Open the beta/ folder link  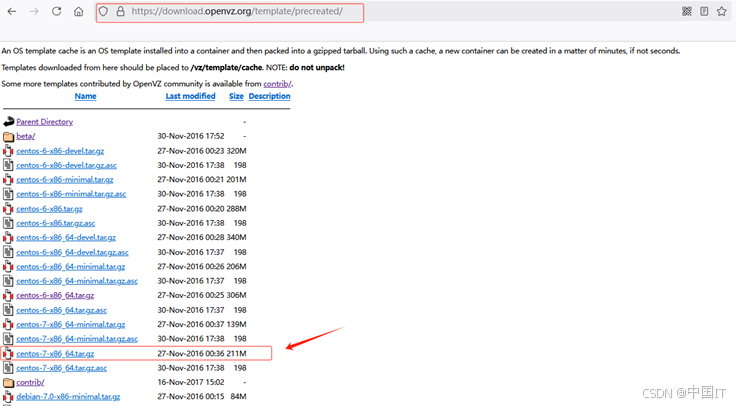coord(26,137)
